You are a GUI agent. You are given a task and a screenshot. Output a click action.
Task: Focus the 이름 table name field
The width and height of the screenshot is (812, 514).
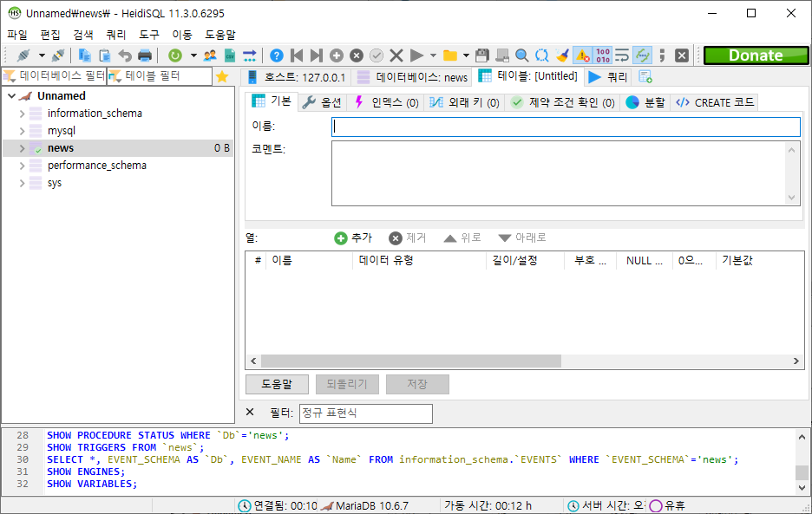566,127
